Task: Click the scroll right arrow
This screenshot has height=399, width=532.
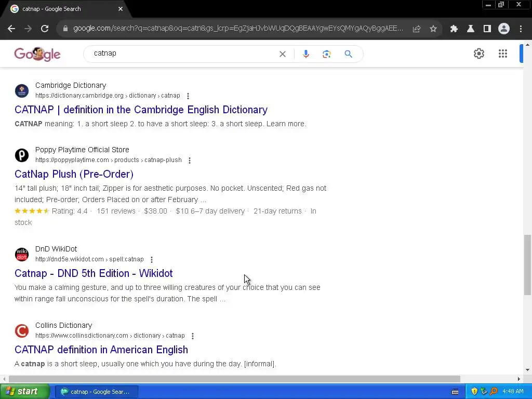Action: pyautogui.click(x=519, y=379)
